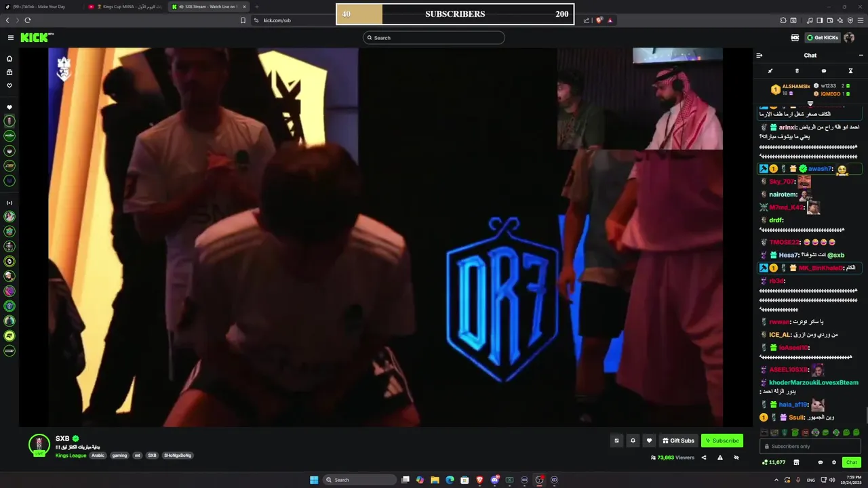The height and width of the screenshot is (488, 868).
Task: Toggle hide viewer count eye icon
Action: (736, 457)
